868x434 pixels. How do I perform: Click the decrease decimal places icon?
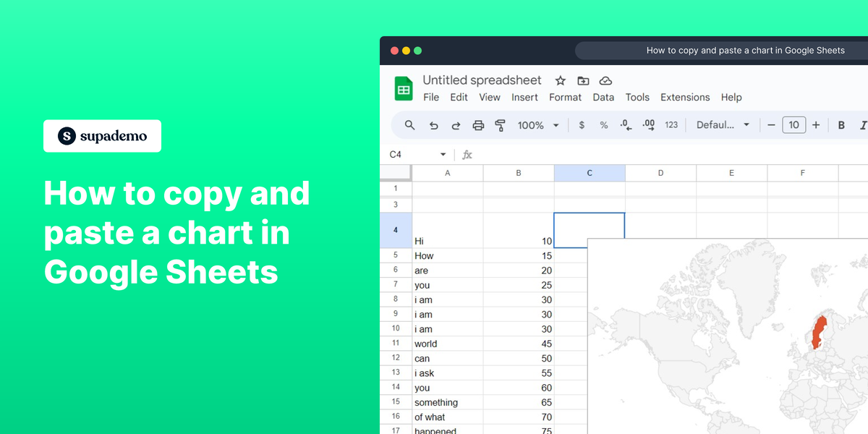pos(624,124)
